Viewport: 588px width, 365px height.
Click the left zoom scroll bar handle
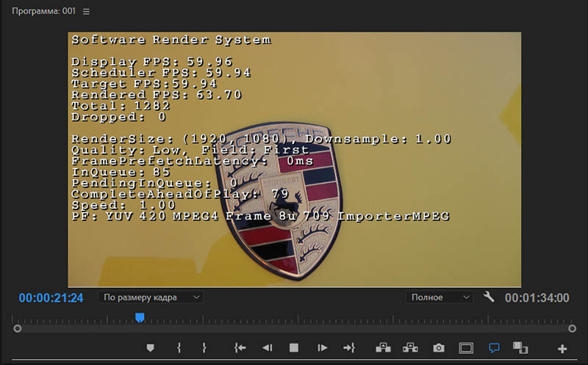tap(17, 329)
